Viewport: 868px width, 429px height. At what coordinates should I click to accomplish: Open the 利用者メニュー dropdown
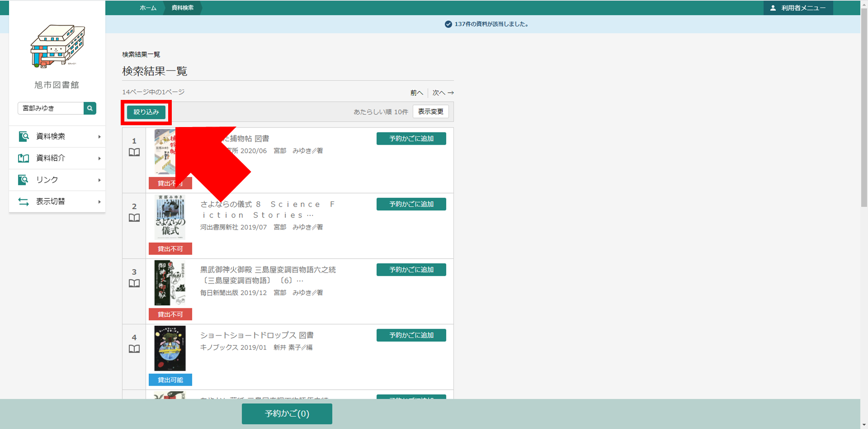pos(798,8)
